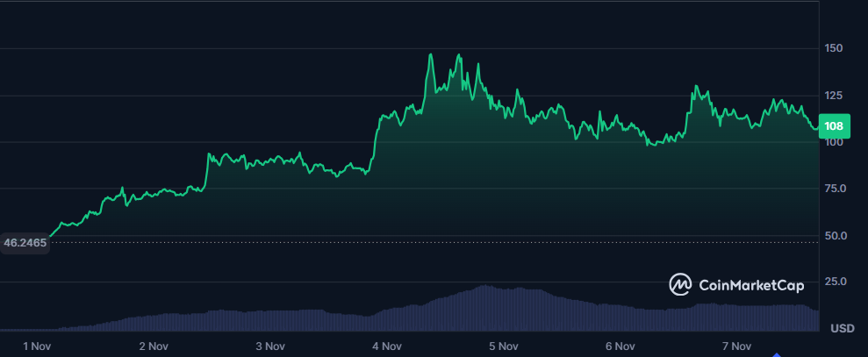Select the 7 Nov date label
Screen dimensions: 868x357
(737, 346)
